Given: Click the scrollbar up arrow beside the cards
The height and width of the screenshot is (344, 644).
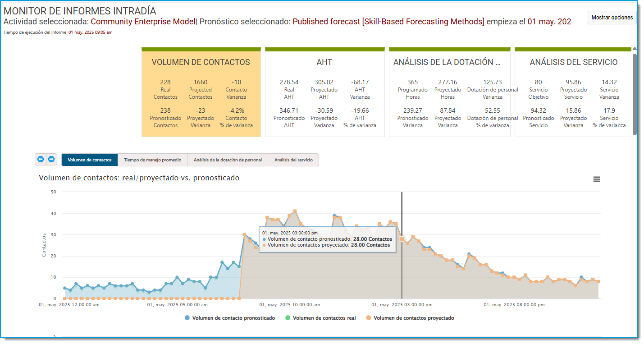Looking at the screenshot, I should pos(635,49).
